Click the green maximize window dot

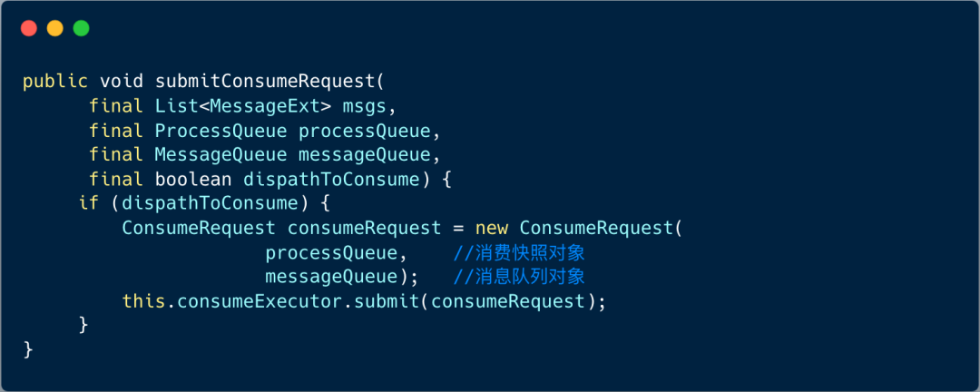click(x=82, y=28)
